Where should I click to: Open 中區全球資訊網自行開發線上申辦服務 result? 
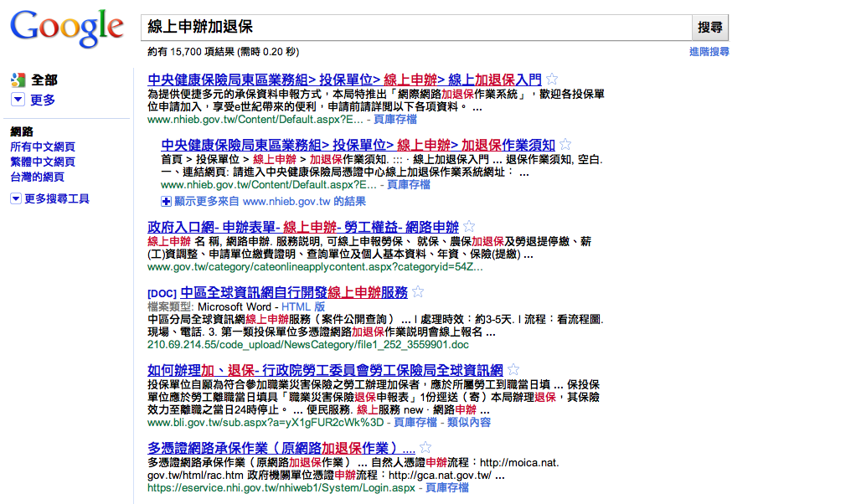pyautogui.click(x=294, y=292)
